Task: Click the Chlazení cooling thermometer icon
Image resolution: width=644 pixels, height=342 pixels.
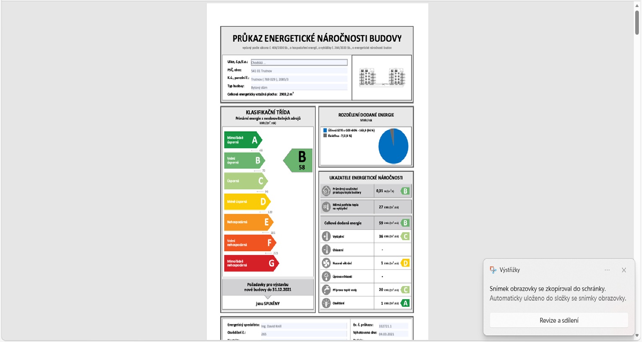Action: pos(326,250)
